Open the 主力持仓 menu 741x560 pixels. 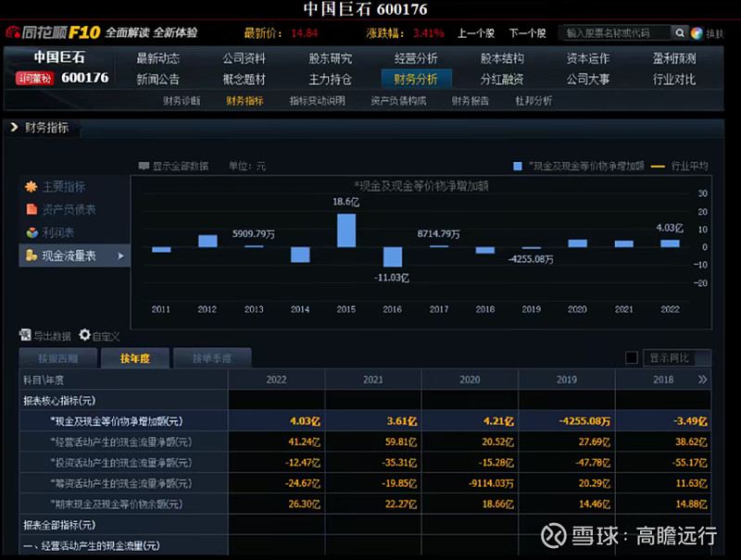330,80
